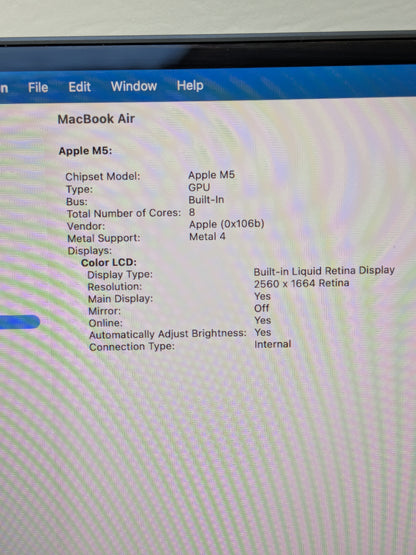The width and height of the screenshot is (416, 555).
Task: Open the Help menu
Action: tap(190, 85)
